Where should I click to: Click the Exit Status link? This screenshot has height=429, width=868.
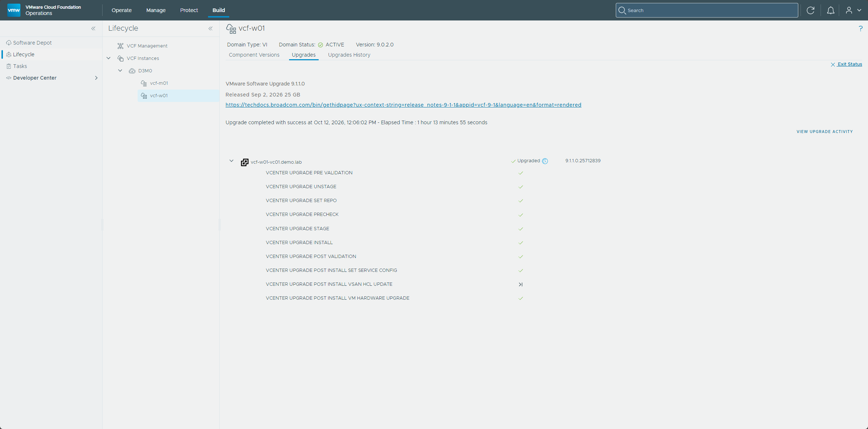point(846,64)
